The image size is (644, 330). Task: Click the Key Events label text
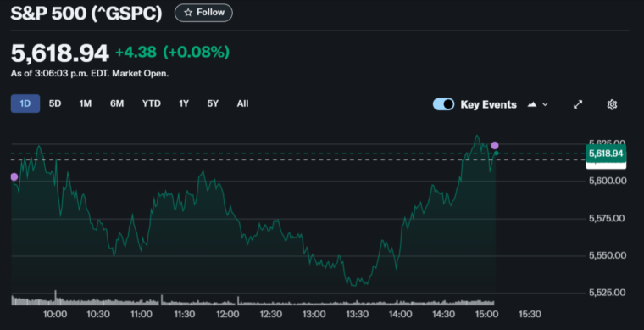488,104
